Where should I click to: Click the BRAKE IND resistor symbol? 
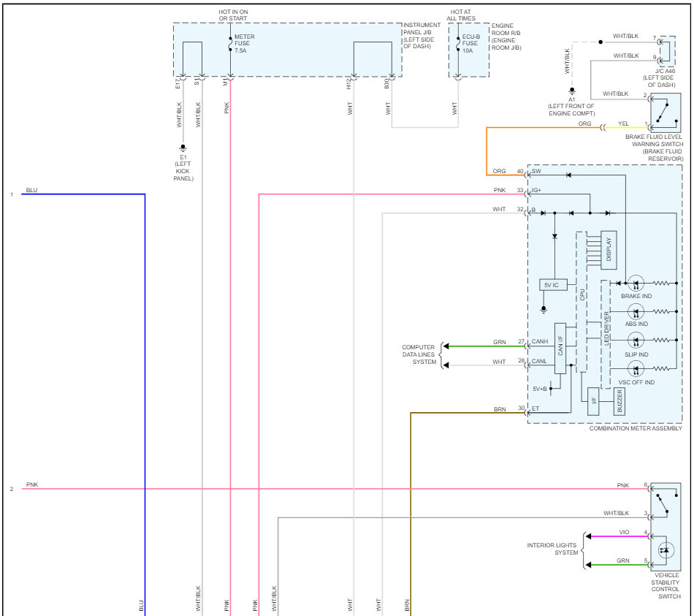click(661, 283)
